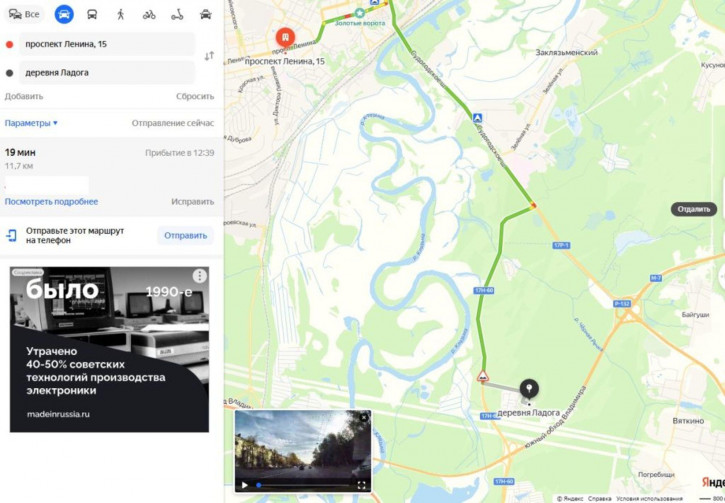Select the 'Все' all transport modes tab
Viewport: 725px width, 503px height.
pos(25,14)
